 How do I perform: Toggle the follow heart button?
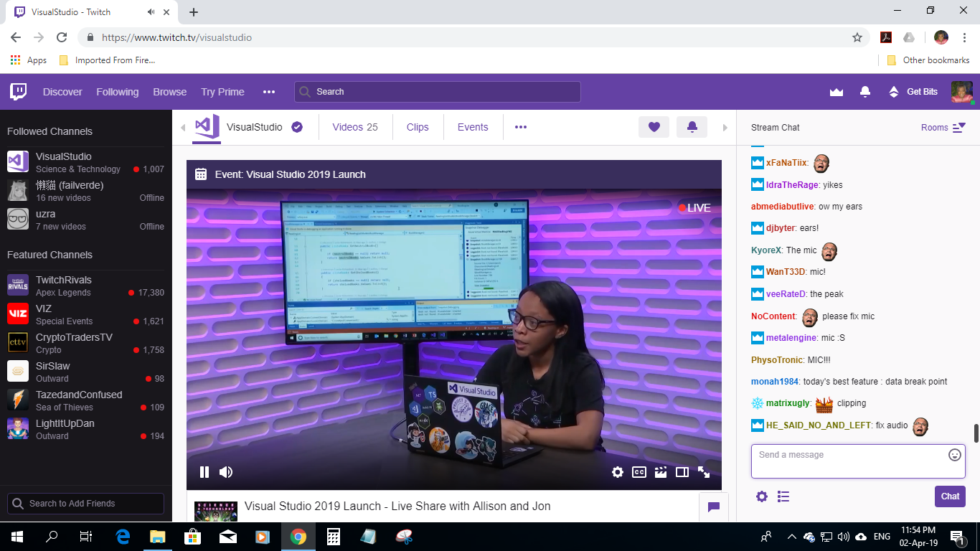point(654,127)
